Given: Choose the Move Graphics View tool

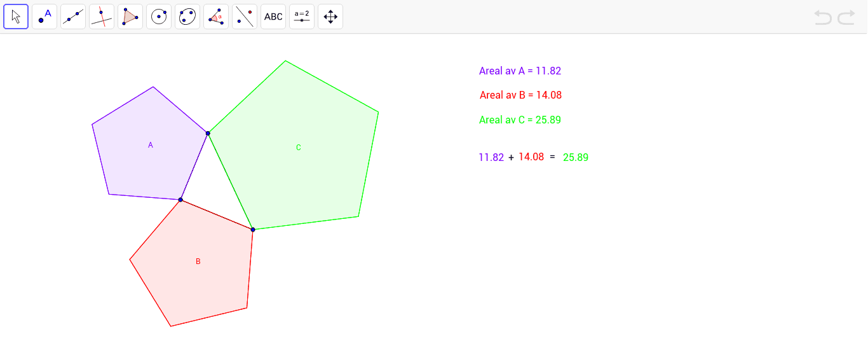Looking at the screenshot, I should point(330,17).
